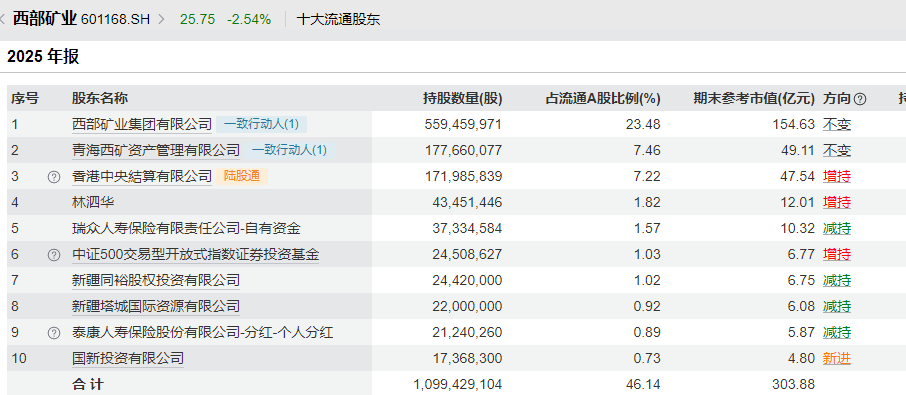Click the 期末参考市值(亿元) column header
This screenshot has height=395, width=906.
(x=754, y=99)
